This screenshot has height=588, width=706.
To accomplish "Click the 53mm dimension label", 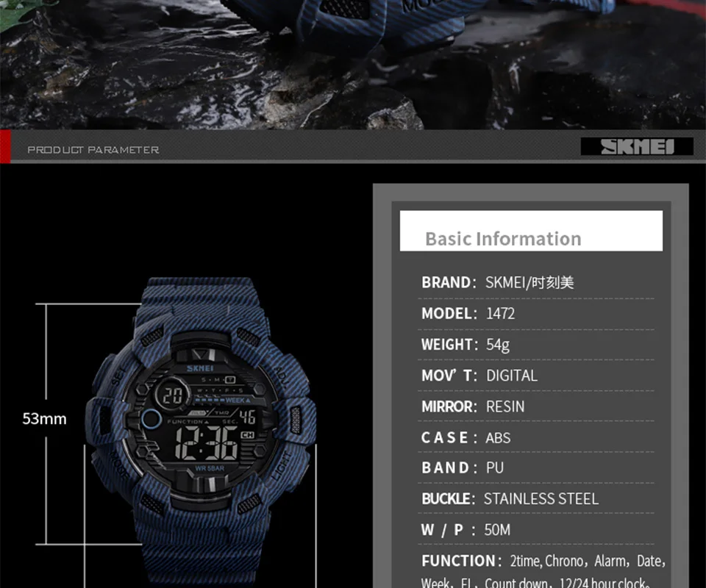I will [x=45, y=419].
